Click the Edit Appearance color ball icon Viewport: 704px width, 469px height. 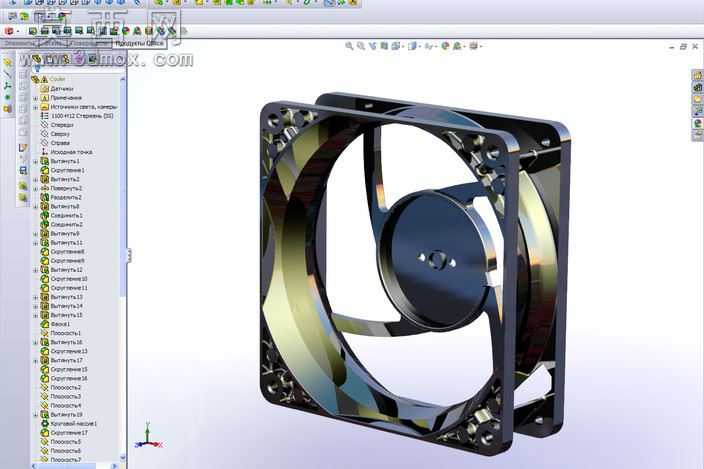445,46
